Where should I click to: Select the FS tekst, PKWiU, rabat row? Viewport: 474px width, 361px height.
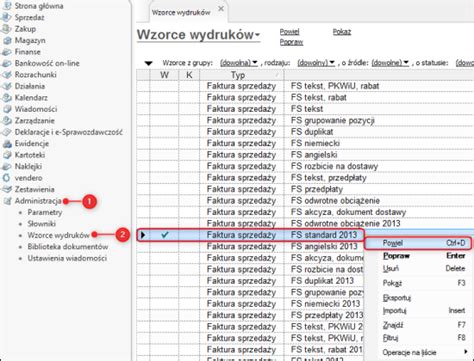pyautogui.click(x=305, y=86)
